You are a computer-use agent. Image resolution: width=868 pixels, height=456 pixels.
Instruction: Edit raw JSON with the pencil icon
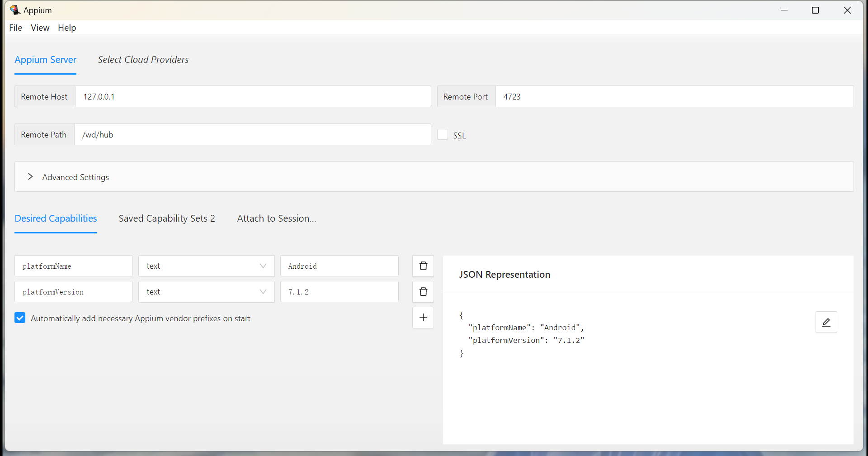pos(826,322)
